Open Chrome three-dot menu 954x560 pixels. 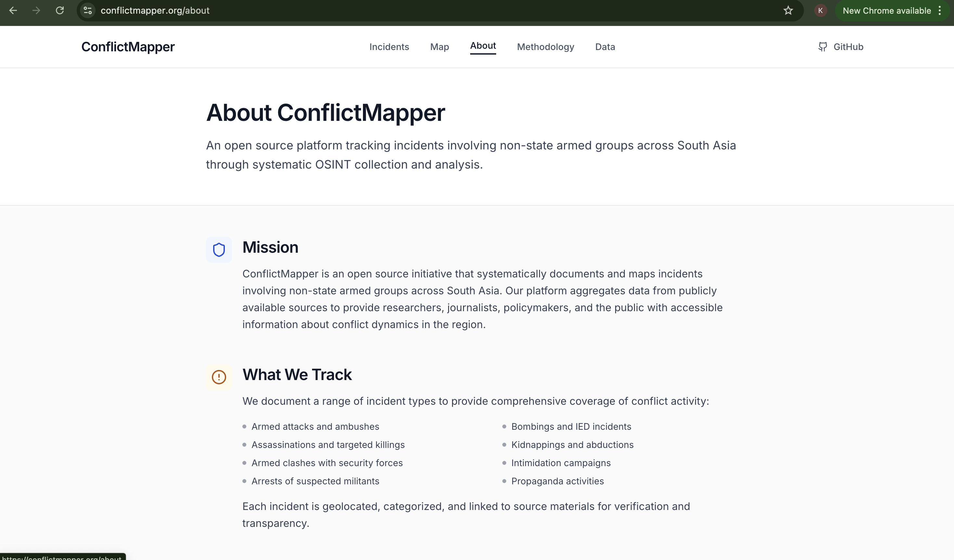pos(940,11)
